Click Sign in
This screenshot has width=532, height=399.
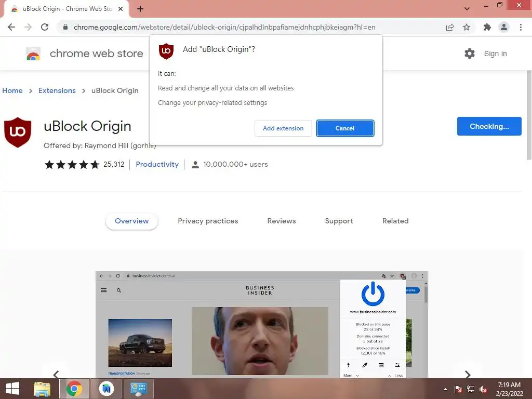coord(495,54)
